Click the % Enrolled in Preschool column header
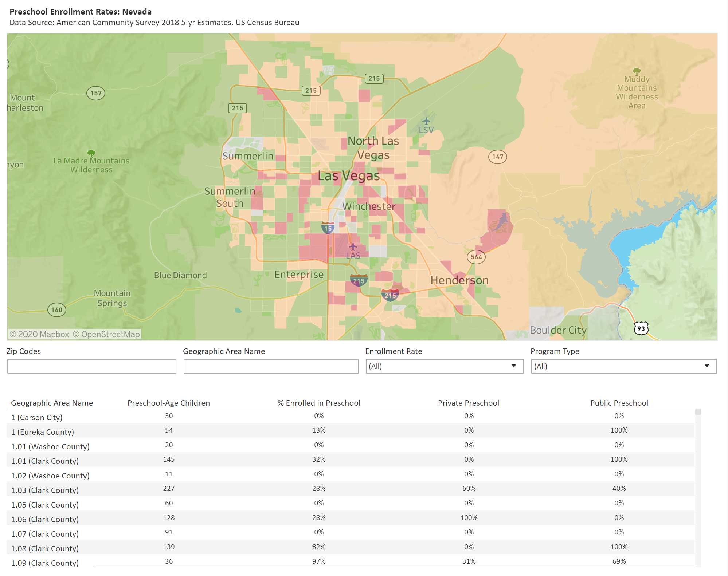The width and height of the screenshot is (728, 576). (319, 403)
